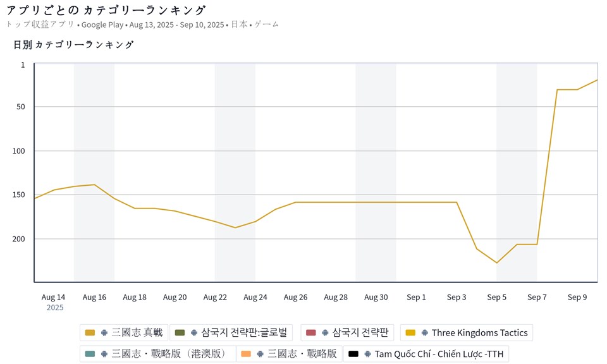
Task: Click Android icon beside 삼국지 전략판 legend
Action: coord(326,333)
